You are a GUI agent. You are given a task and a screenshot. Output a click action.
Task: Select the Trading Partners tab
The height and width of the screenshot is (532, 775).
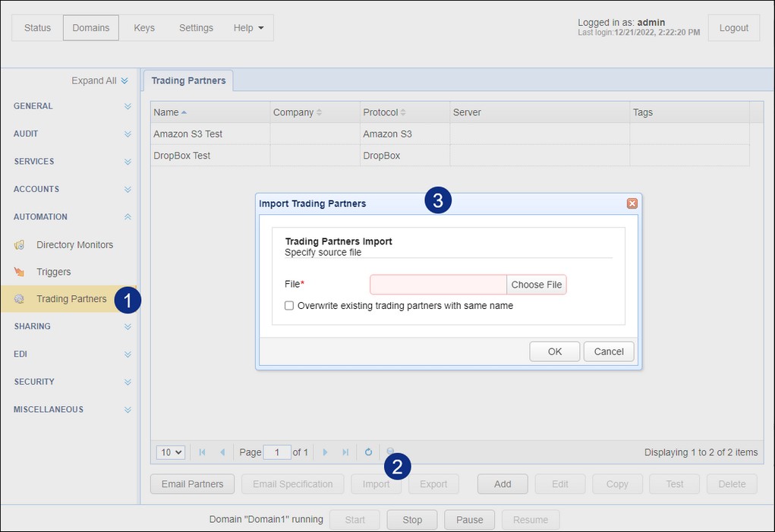coord(188,80)
